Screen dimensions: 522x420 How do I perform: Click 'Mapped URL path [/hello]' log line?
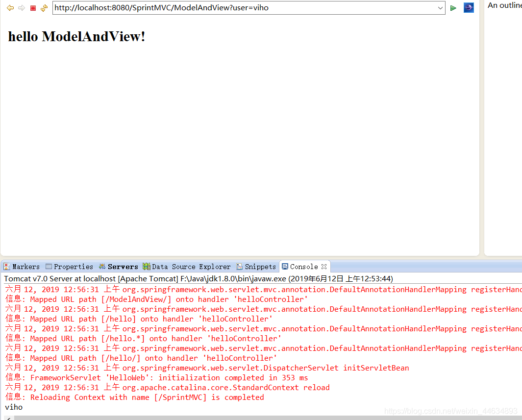click(x=139, y=319)
